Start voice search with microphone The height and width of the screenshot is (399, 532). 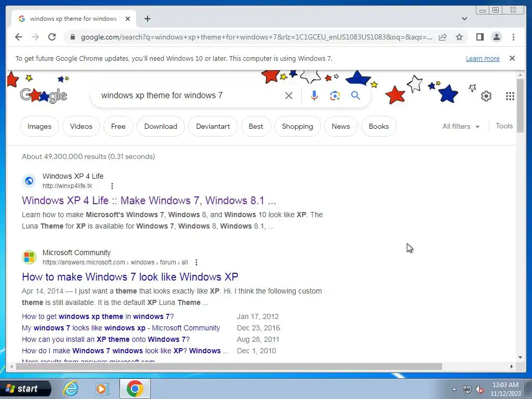tap(314, 96)
